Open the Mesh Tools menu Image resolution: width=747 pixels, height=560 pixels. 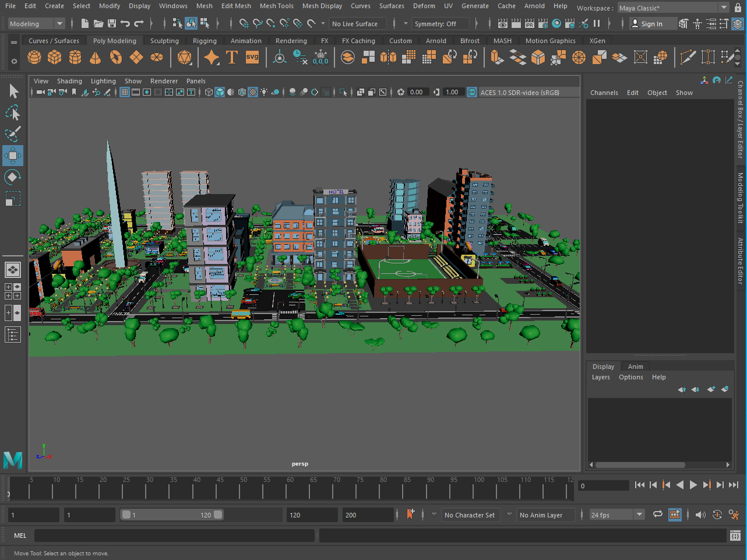click(276, 6)
